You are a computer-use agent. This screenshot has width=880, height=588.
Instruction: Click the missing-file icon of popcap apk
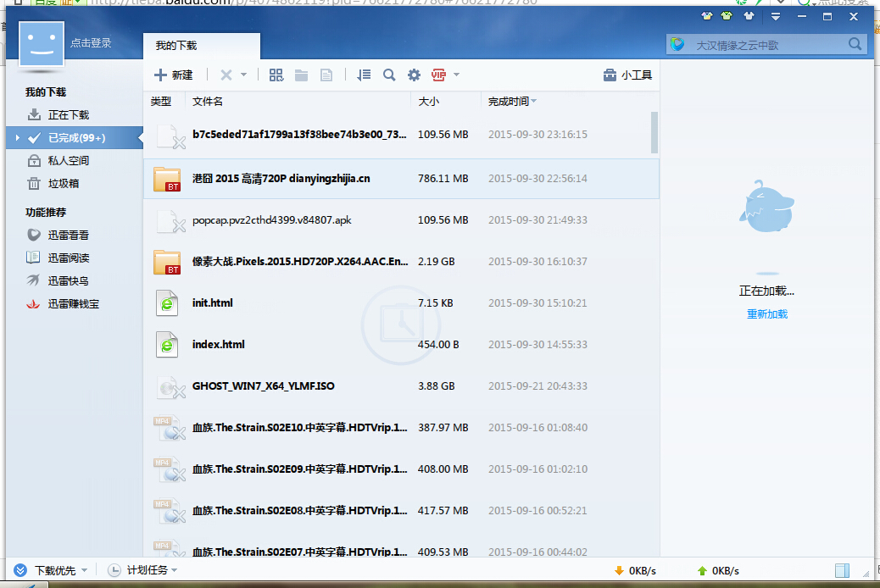click(170, 220)
